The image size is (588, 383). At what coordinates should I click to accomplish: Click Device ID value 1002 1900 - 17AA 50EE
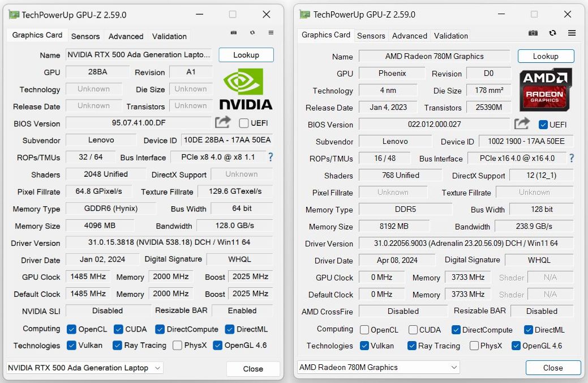click(526, 141)
